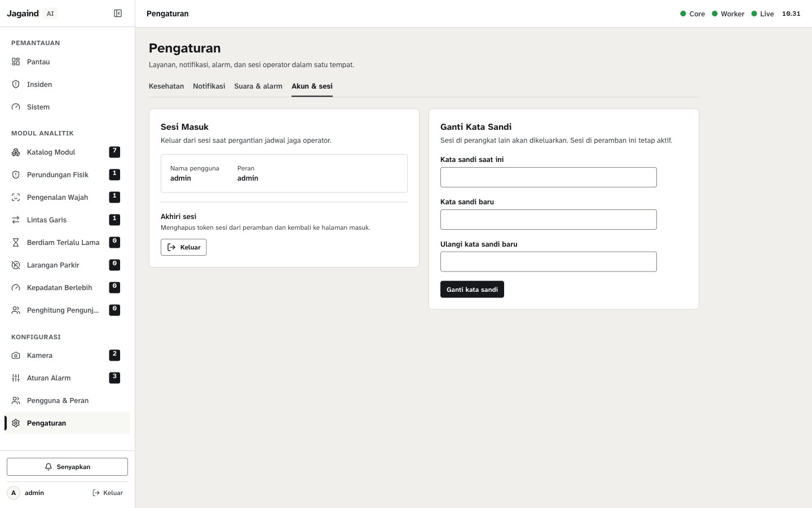This screenshot has width=812, height=508.
Task: Click the Katalog Modul count badge 7
Action: tap(114, 152)
